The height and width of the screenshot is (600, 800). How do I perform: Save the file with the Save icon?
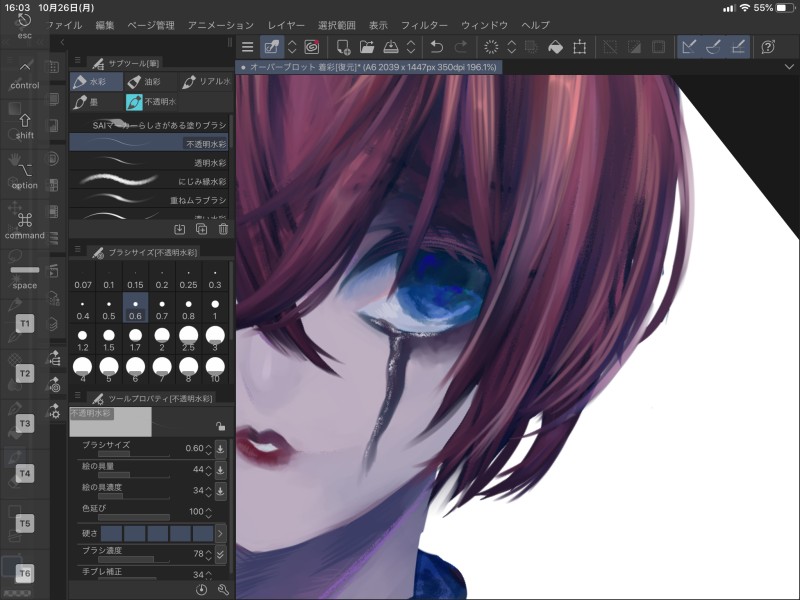(391, 47)
